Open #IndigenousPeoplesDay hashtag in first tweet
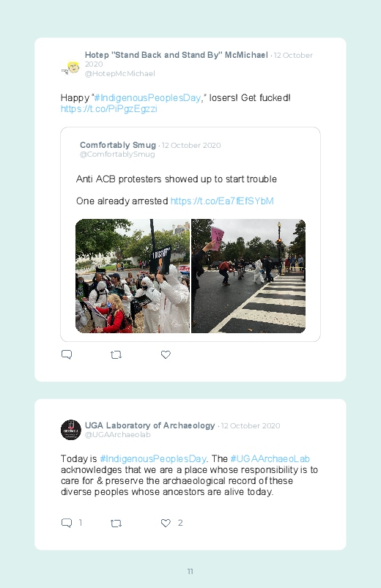 click(147, 98)
